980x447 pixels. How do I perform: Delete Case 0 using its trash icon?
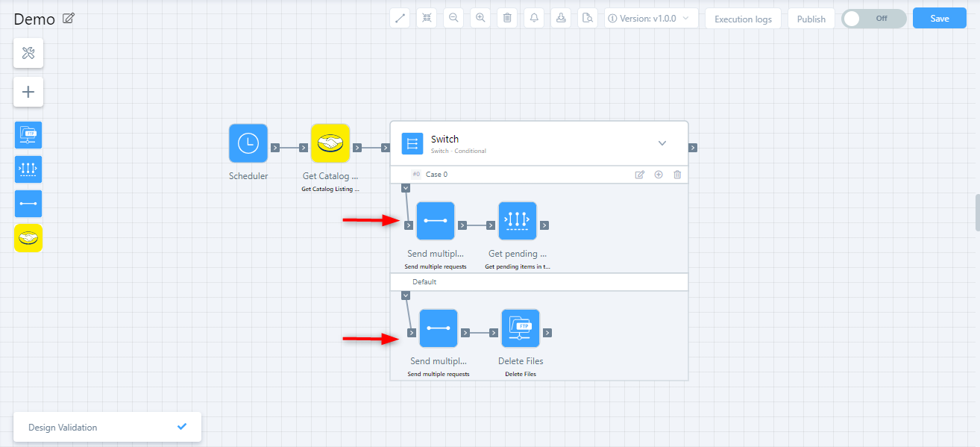coord(677,175)
